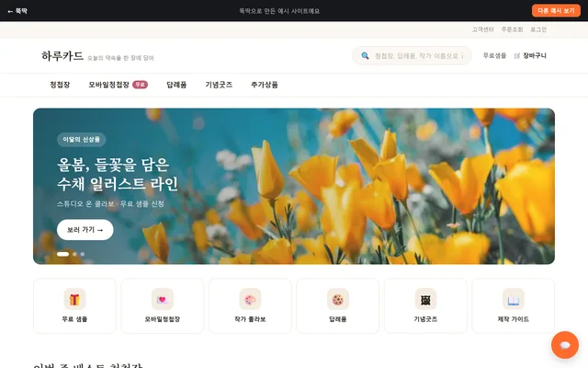Select the 답례품 menu item
The image size is (588, 368).
tap(176, 85)
